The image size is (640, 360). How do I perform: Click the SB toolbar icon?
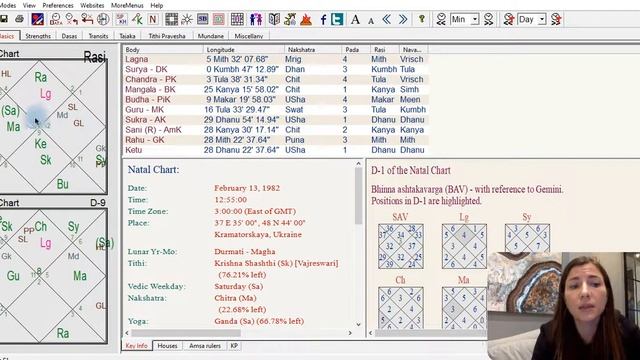coord(202,19)
